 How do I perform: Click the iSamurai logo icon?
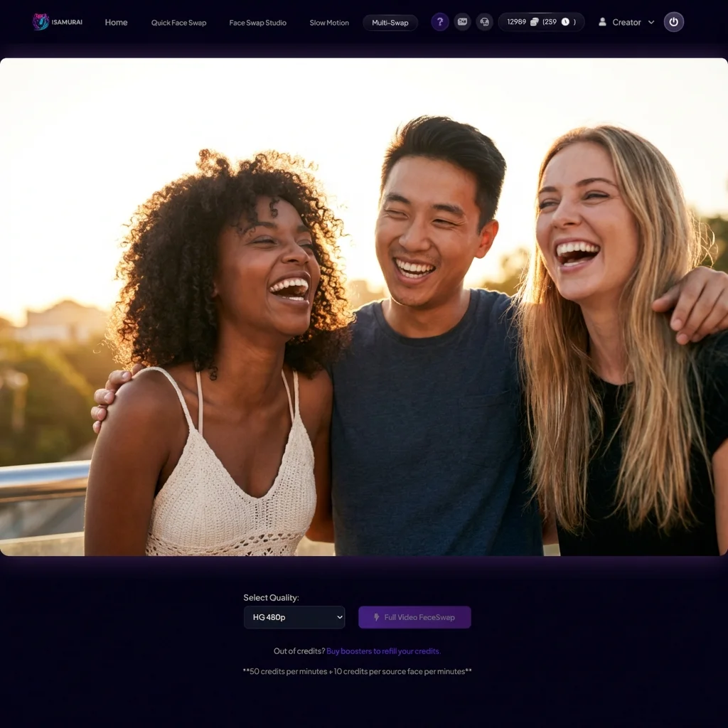(41, 22)
